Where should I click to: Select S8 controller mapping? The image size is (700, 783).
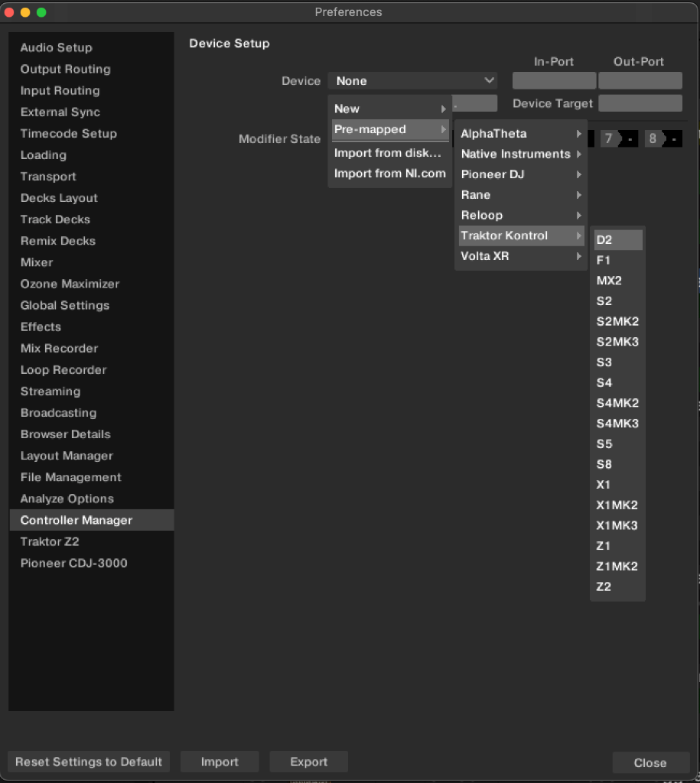coord(618,464)
